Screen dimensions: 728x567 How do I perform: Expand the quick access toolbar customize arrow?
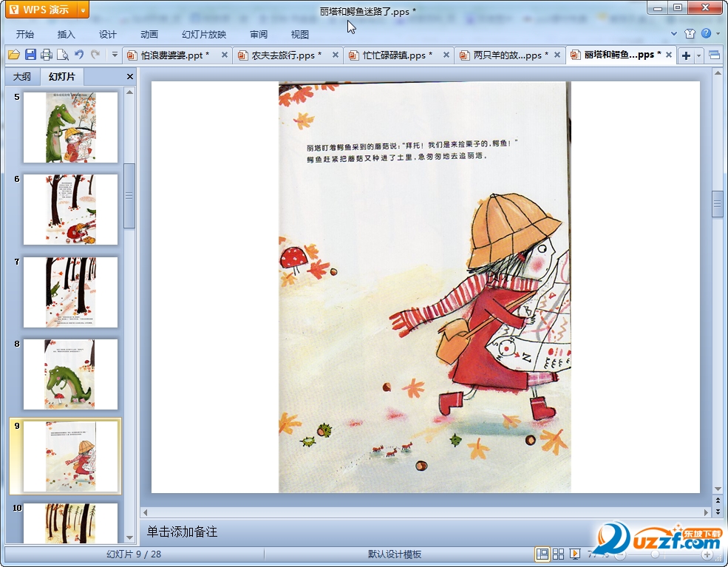click(115, 55)
